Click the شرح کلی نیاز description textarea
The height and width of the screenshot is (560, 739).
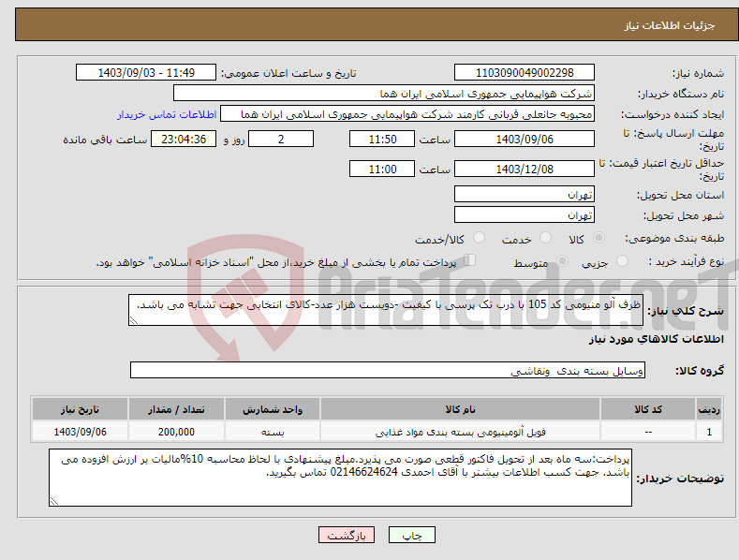tap(386, 310)
